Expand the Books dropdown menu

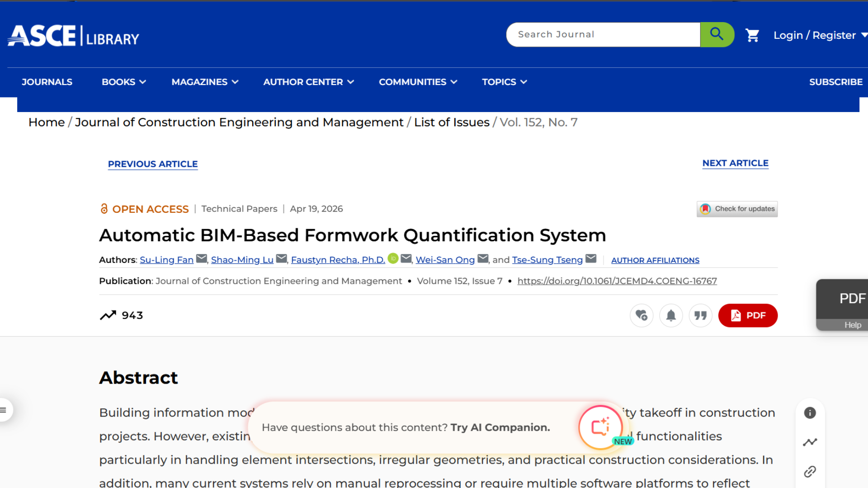coord(123,82)
